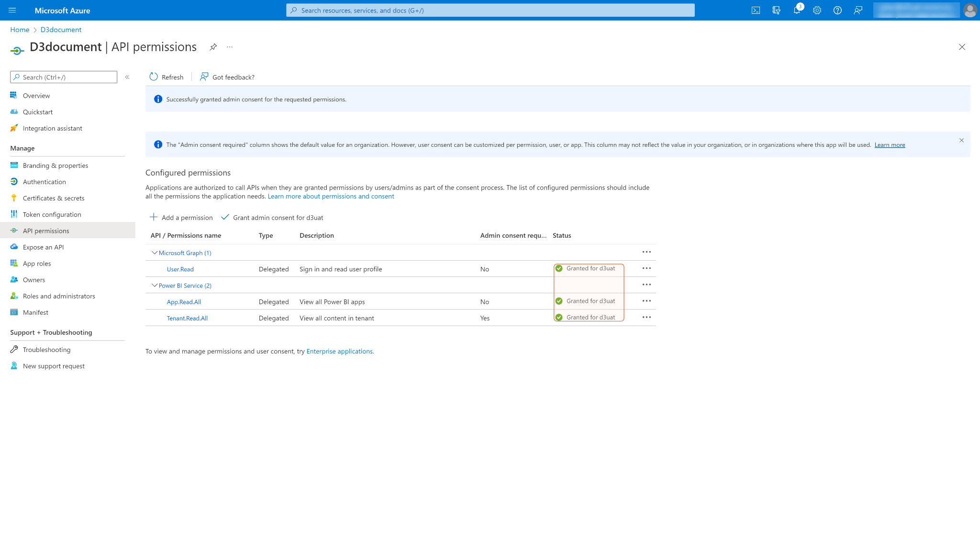Open the portal hamburger menu

click(12, 11)
